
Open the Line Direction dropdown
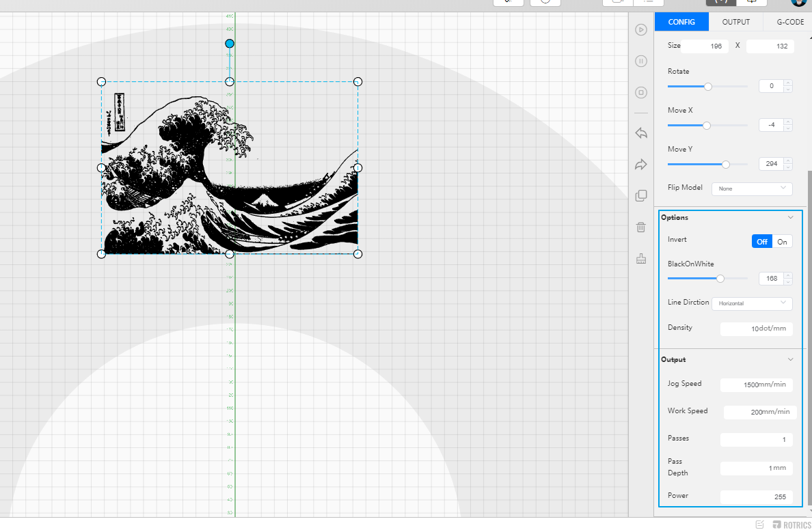click(751, 303)
